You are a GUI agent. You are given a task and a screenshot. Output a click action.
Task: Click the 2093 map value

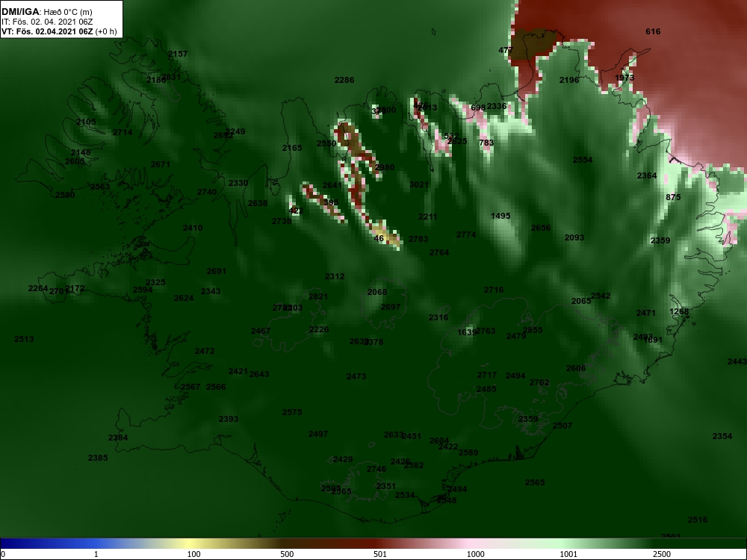(x=574, y=237)
